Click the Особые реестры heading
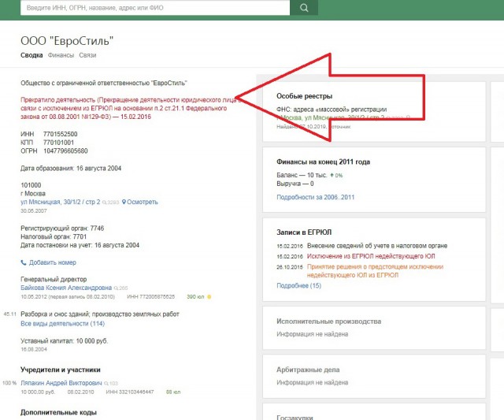This screenshot has width=504, height=420. (x=305, y=96)
